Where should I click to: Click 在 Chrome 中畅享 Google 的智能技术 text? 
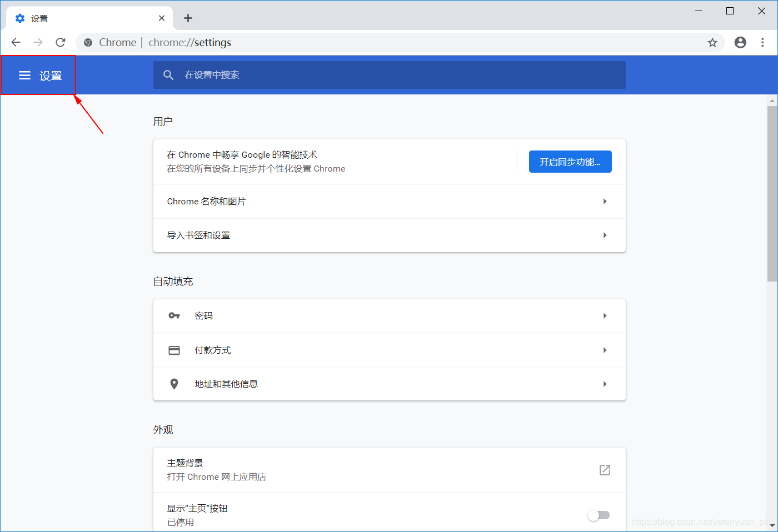coord(242,155)
